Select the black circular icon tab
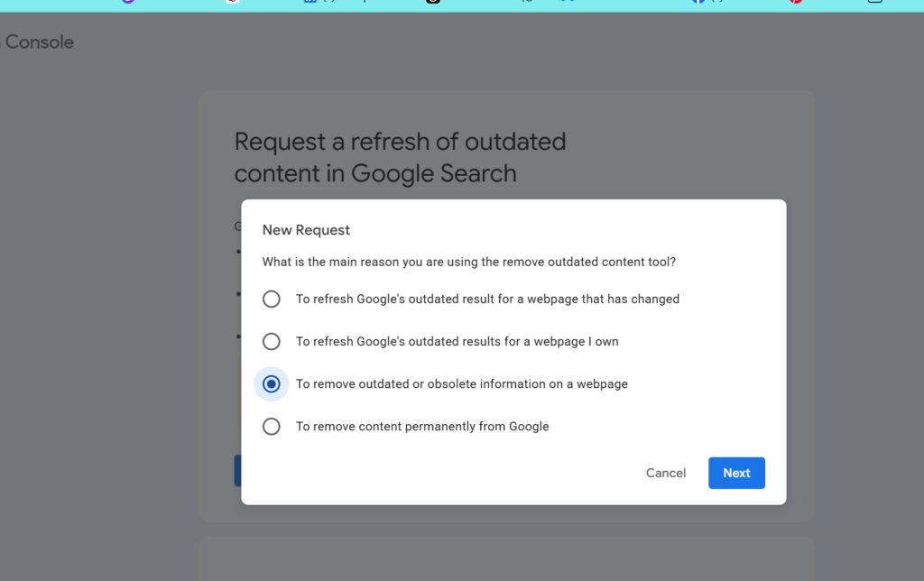 tap(433, 2)
